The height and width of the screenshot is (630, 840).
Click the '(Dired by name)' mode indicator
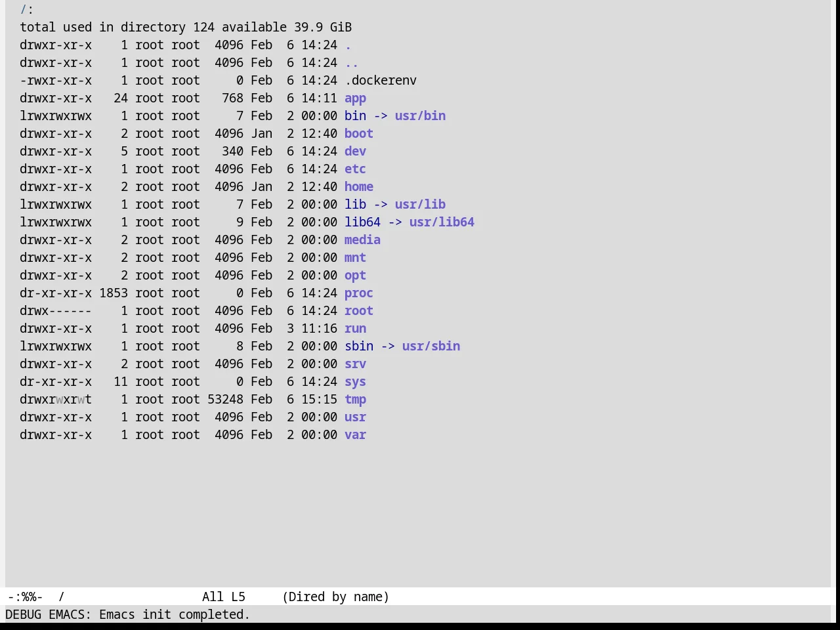[x=336, y=597]
